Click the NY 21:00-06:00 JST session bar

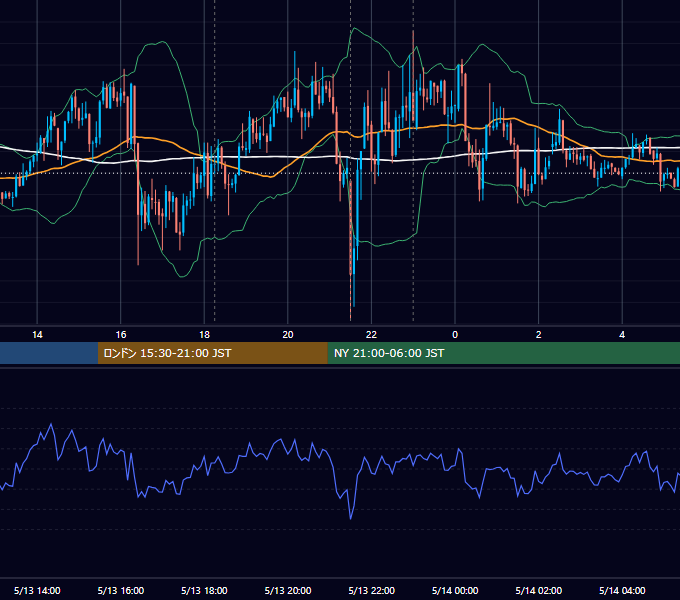(503, 353)
